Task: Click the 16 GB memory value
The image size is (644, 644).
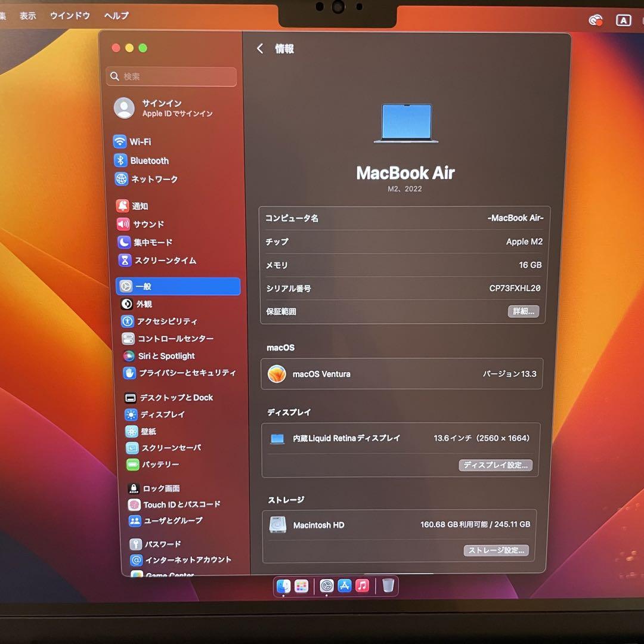Action: click(530, 265)
